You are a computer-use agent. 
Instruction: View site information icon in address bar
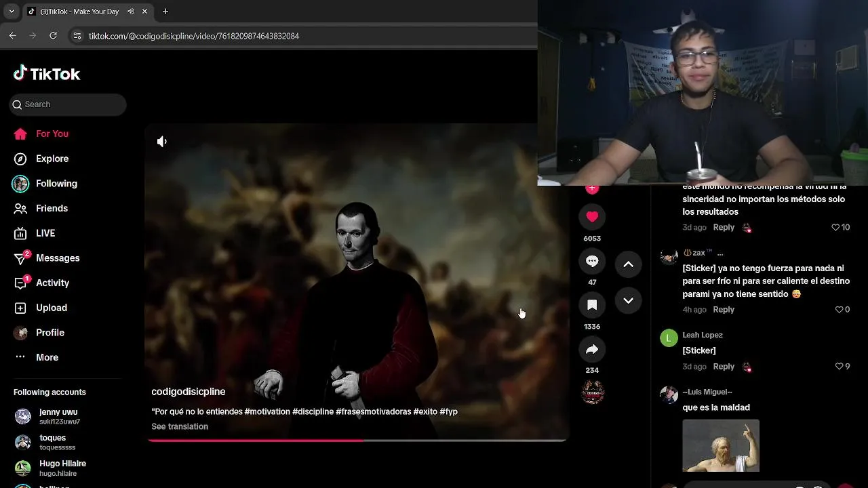click(x=77, y=36)
